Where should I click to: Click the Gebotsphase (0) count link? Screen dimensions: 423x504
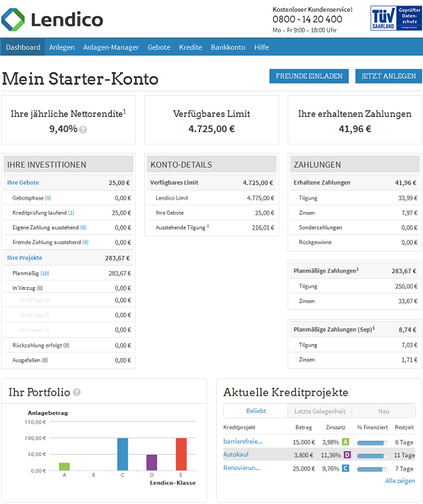(x=48, y=198)
